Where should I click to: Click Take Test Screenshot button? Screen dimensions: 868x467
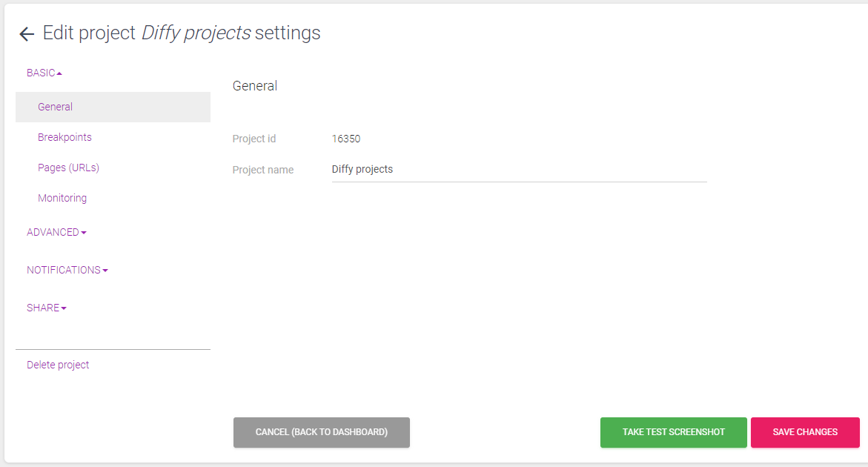tap(673, 432)
